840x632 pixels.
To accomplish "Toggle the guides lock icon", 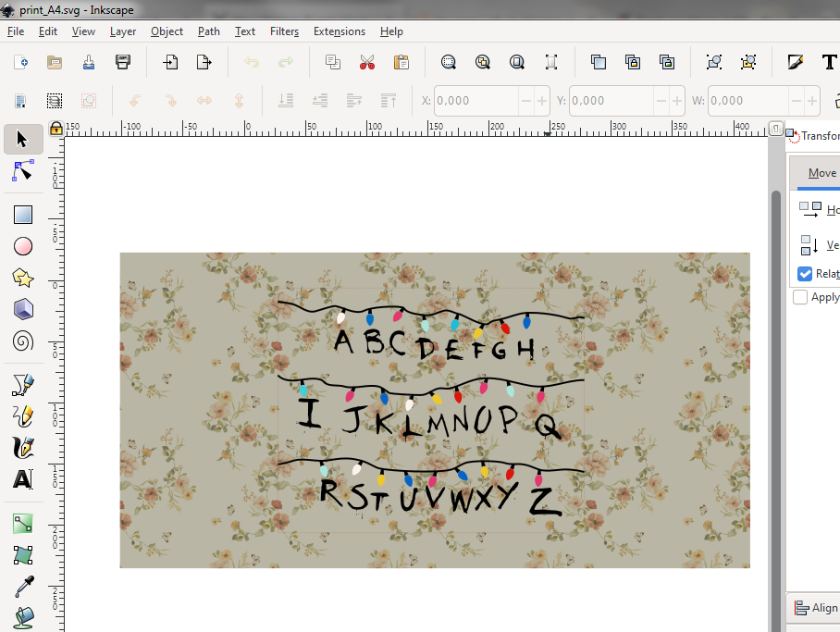I will 56,128.
